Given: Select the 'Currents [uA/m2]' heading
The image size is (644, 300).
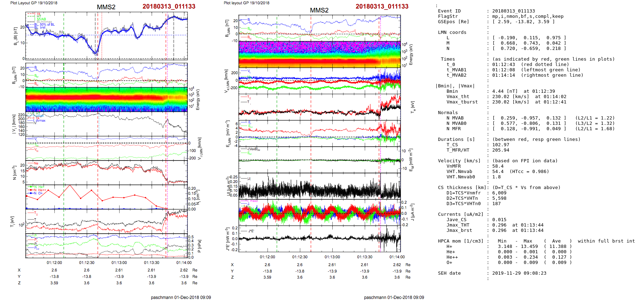Looking at the screenshot, I should [x=461, y=214].
